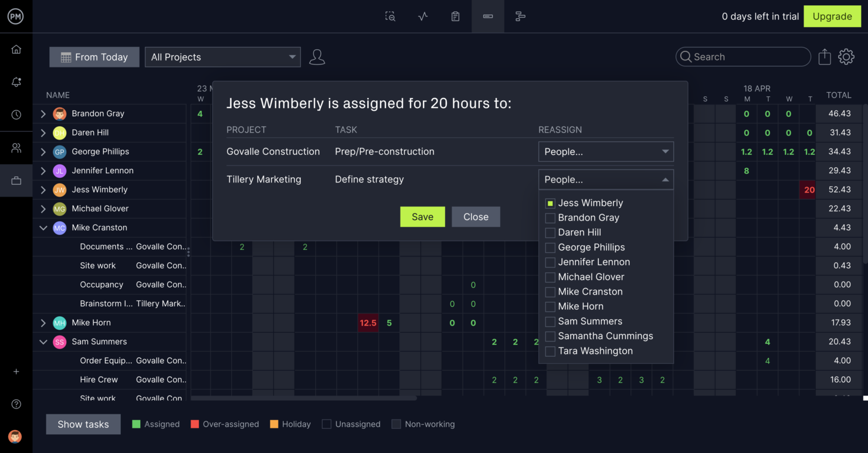
Task: Click the red 12.5 over-assigned cell
Action: pos(368,323)
